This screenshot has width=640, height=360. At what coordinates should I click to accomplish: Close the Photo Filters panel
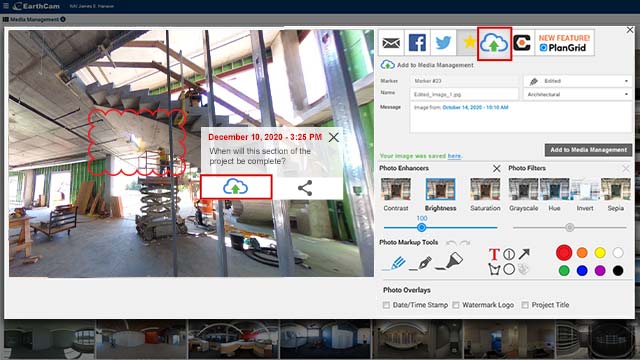point(626,168)
